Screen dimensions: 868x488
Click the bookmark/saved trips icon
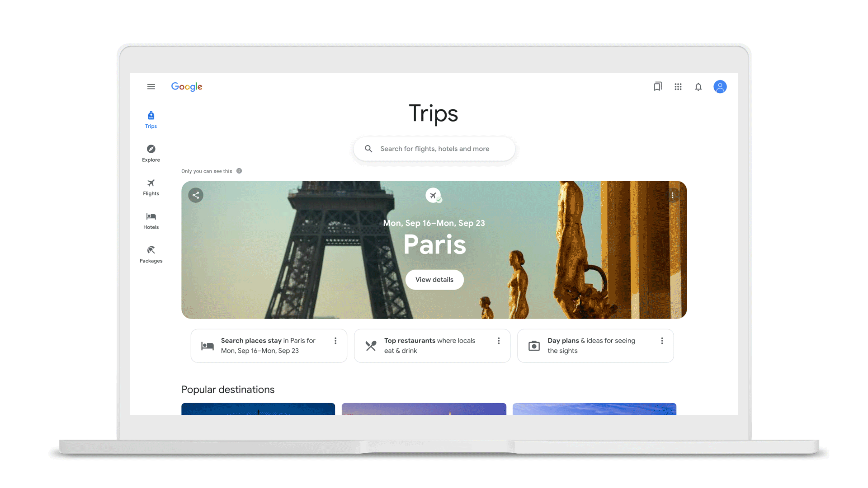coord(658,86)
